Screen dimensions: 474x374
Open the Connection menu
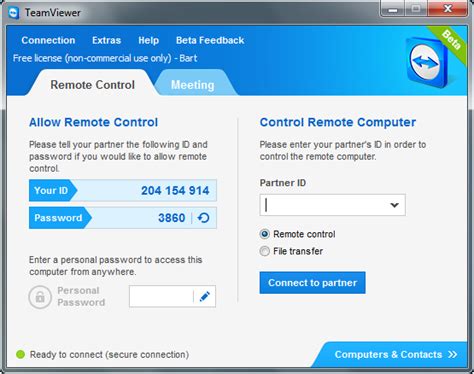[x=48, y=40]
